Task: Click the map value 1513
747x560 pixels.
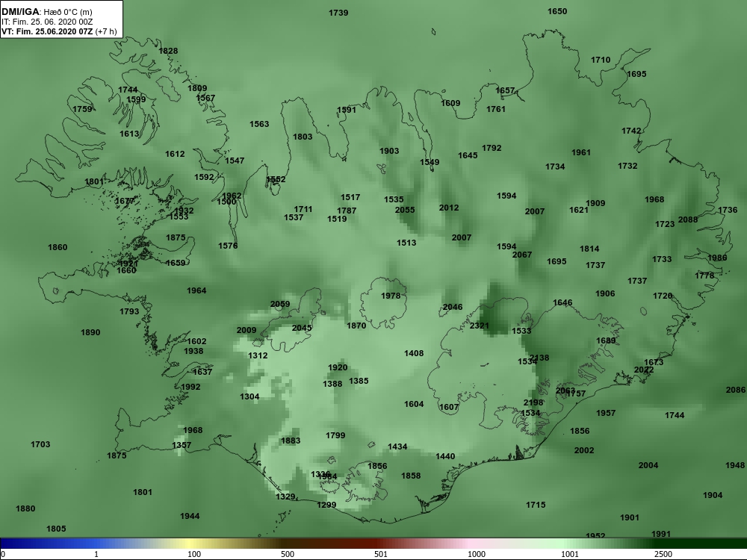Action: tap(406, 243)
